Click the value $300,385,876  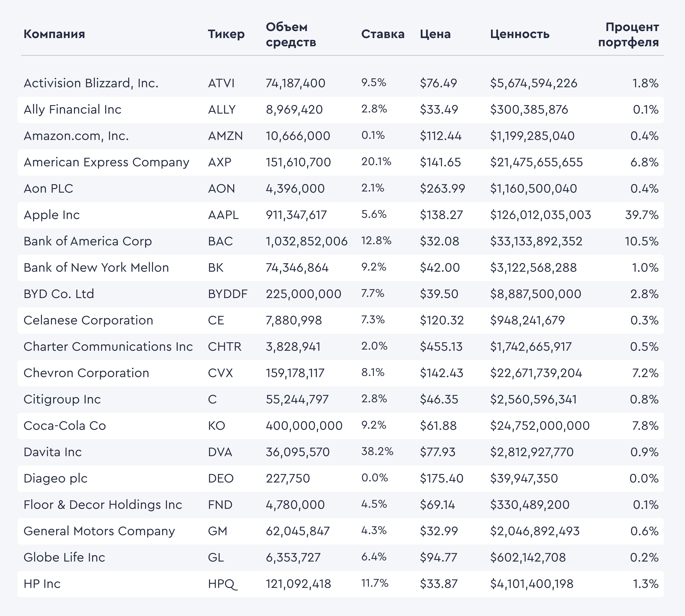(x=529, y=110)
